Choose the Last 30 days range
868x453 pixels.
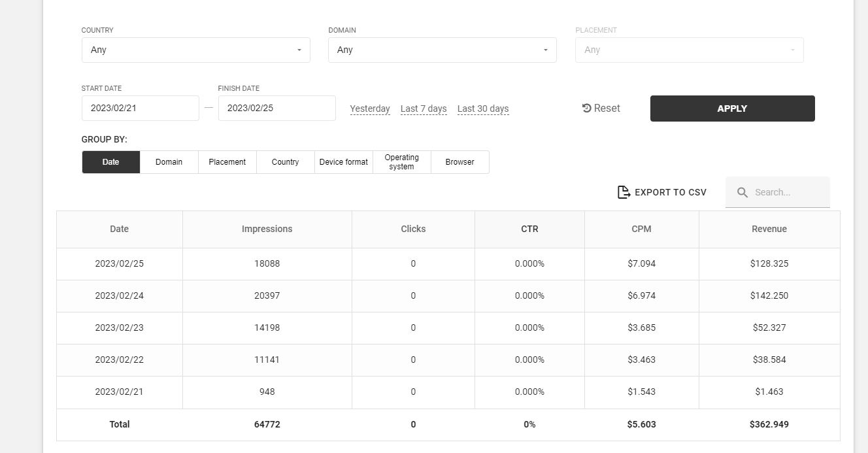click(x=483, y=109)
